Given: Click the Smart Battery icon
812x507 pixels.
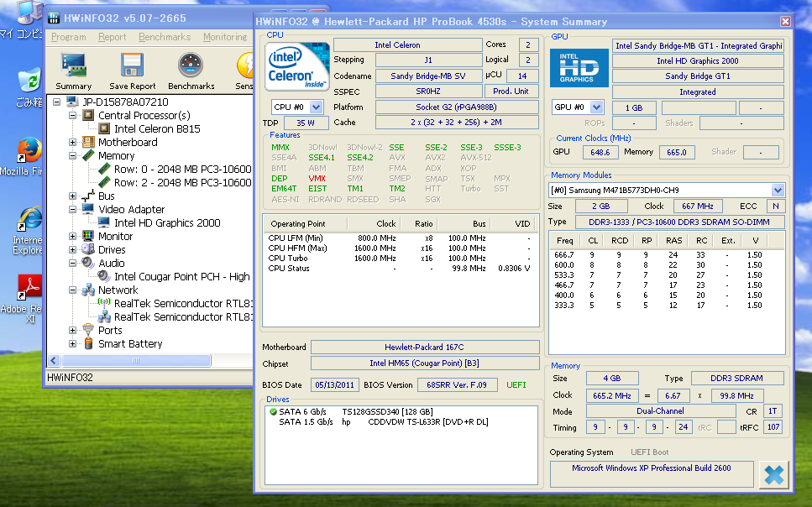Looking at the screenshot, I should point(88,344).
